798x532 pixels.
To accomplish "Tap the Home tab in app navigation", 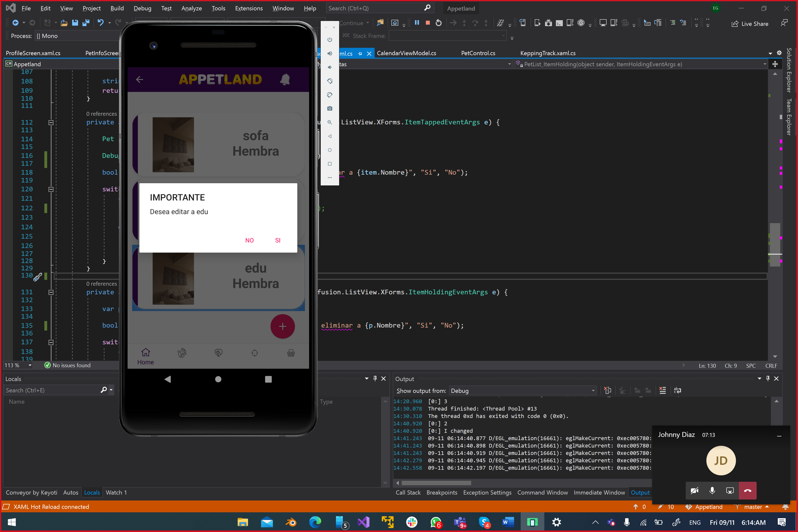I will point(146,356).
